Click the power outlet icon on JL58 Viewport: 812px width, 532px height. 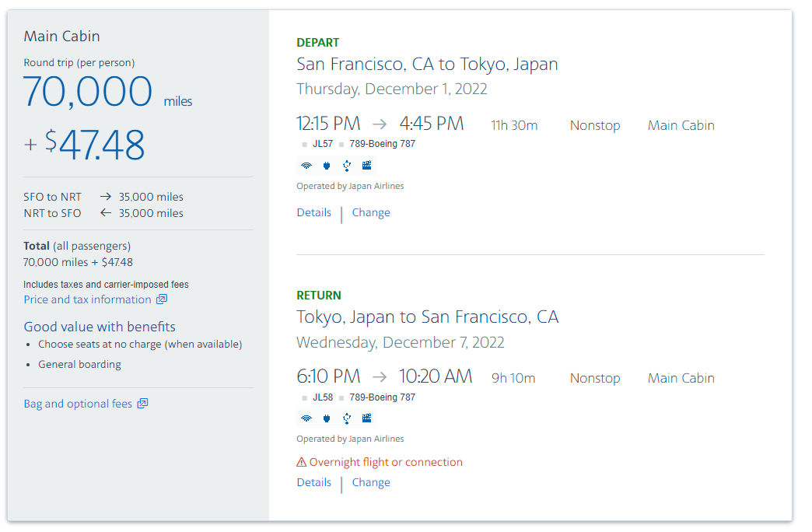point(327,418)
